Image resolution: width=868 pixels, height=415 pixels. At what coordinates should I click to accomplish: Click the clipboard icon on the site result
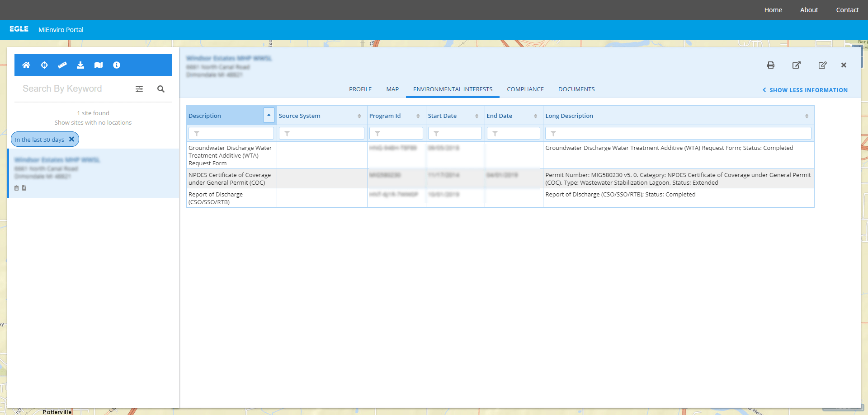pyautogui.click(x=17, y=188)
